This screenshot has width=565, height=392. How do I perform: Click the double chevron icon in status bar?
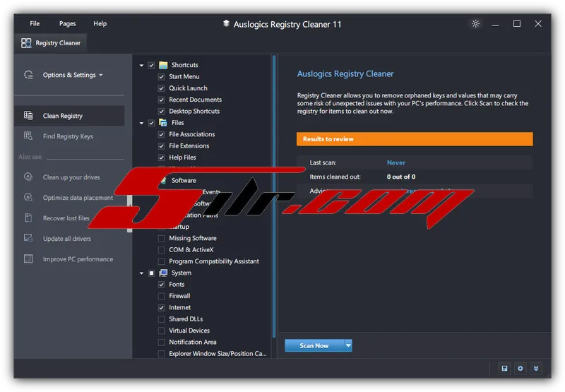pos(536,368)
